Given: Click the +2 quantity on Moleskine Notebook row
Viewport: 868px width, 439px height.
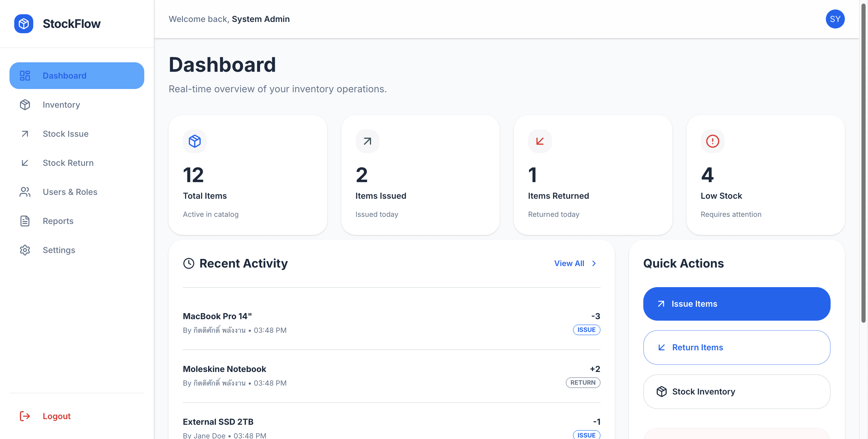Looking at the screenshot, I should (x=595, y=369).
